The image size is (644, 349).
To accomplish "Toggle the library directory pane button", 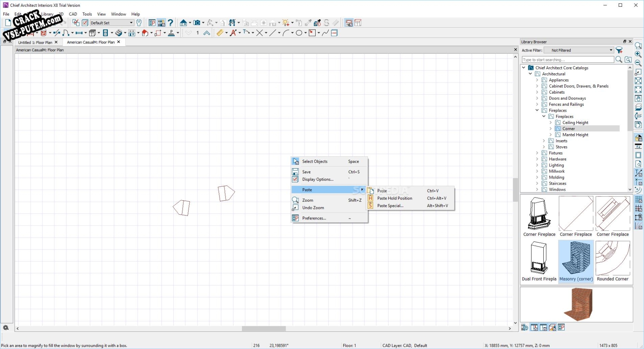I will pyautogui.click(x=534, y=328).
